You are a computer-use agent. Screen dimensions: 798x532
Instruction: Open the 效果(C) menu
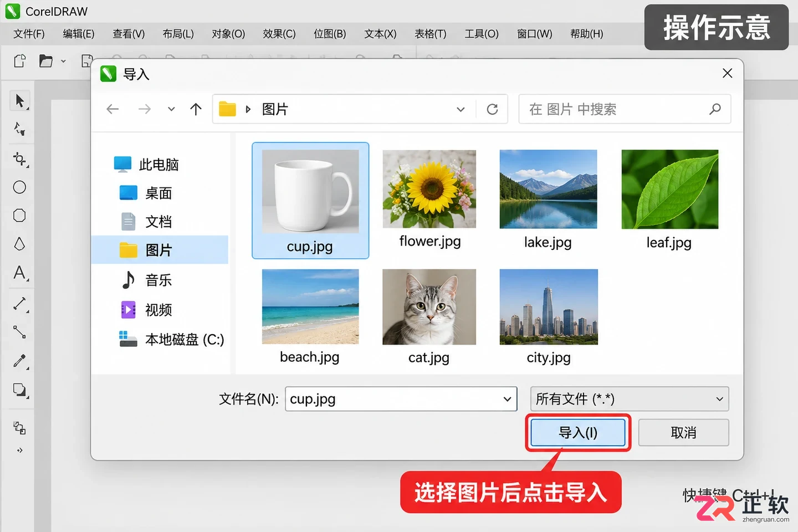(279, 34)
